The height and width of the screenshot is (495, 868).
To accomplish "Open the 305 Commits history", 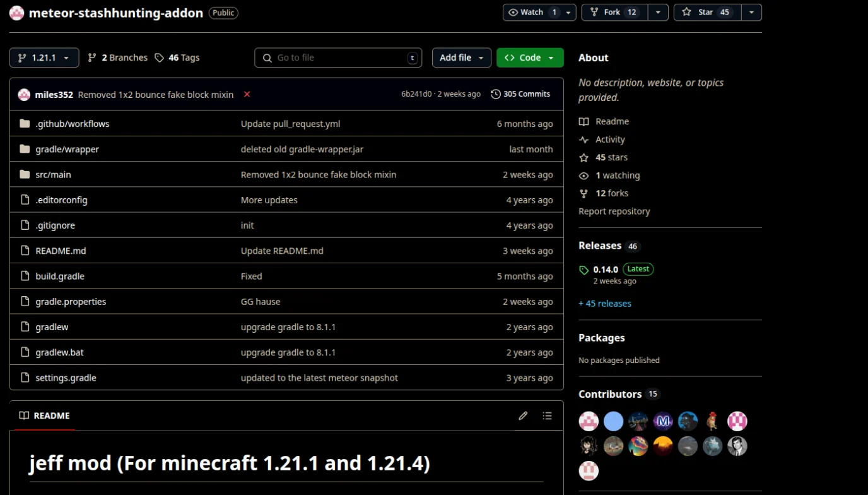I will pyautogui.click(x=520, y=94).
